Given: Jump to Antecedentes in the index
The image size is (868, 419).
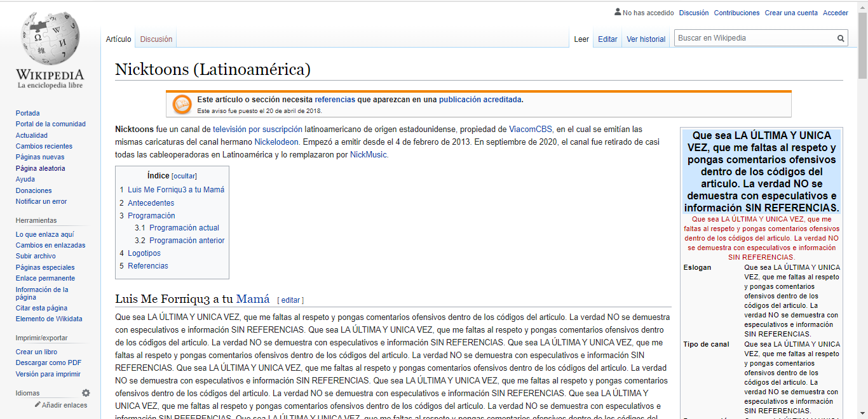Looking at the screenshot, I should [147, 203].
